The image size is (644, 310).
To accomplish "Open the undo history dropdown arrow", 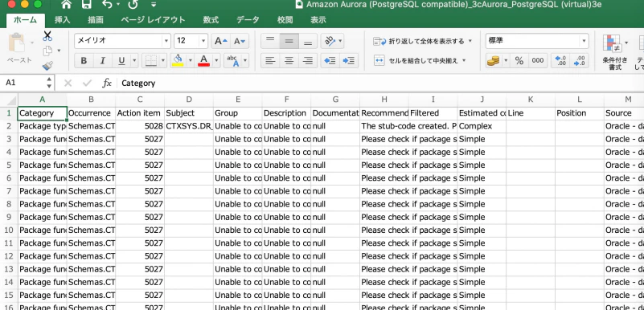I will coord(119,5).
